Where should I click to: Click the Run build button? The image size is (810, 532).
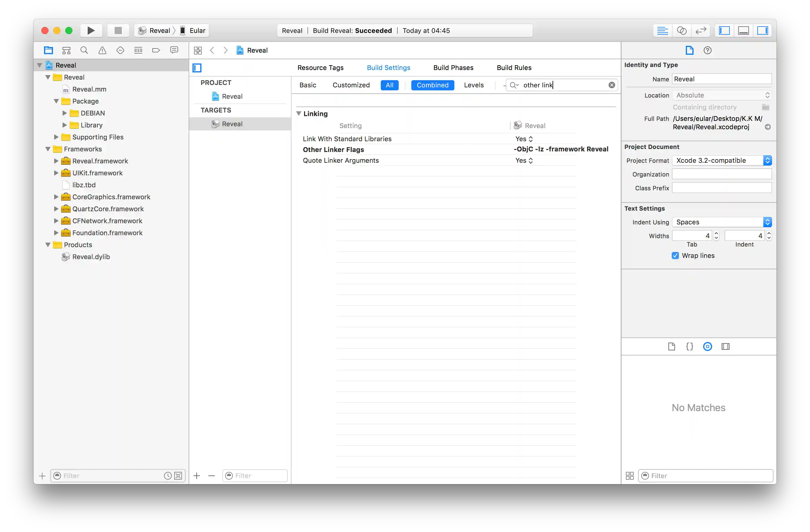tap(91, 31)
